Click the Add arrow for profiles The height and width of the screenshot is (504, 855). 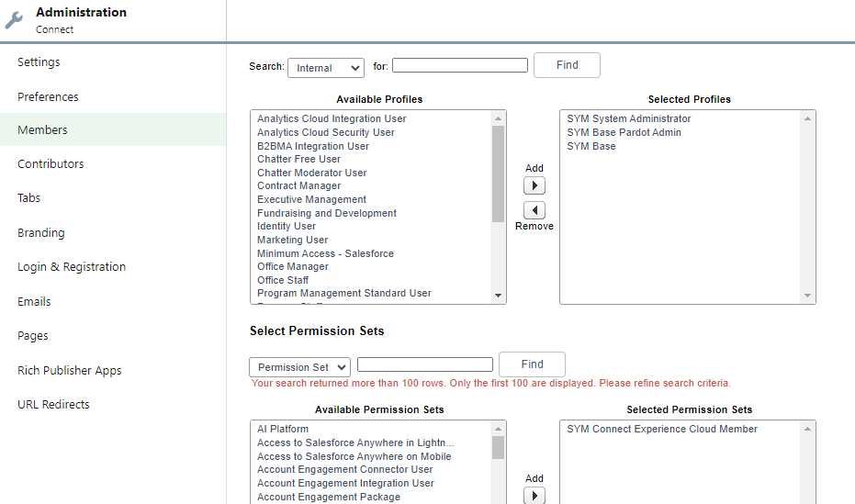(x=534, y=185)
